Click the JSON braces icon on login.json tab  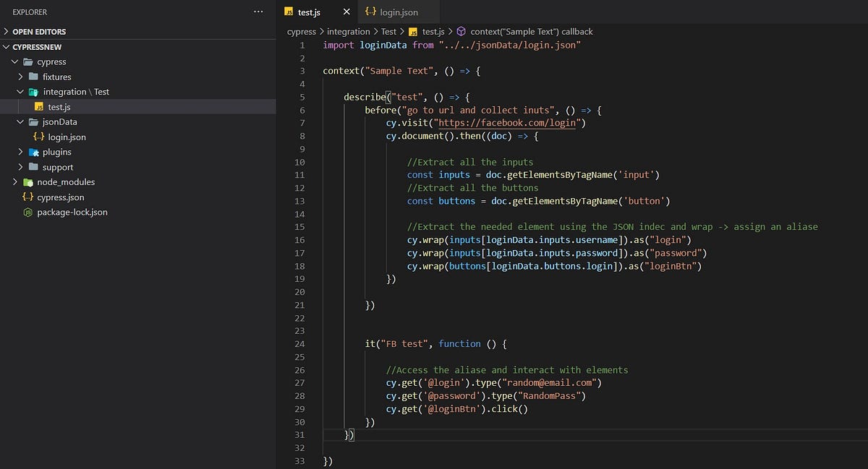(x=370, y=12)
